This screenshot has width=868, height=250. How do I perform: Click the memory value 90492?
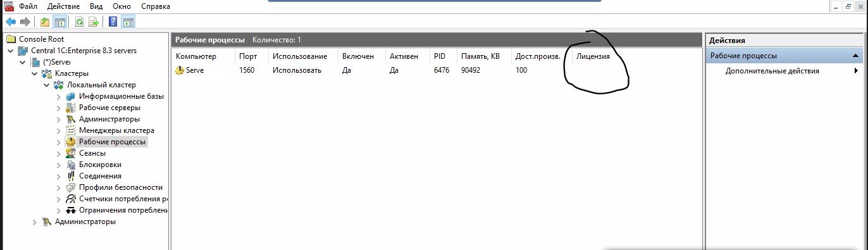coord(471,70)
